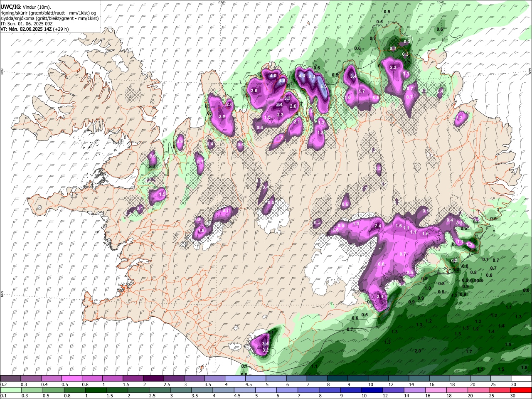Click the royal blue swatch labeled 8, bottom row
Image resolution: width=532 pixels, height=399 pixels.
pos(330,390)
